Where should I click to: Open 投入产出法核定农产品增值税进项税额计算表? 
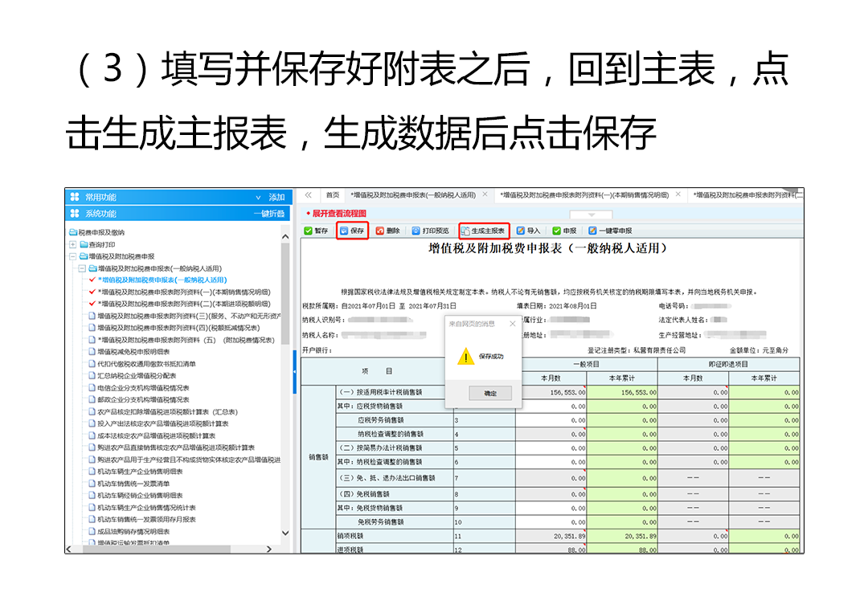pos(162,424)
